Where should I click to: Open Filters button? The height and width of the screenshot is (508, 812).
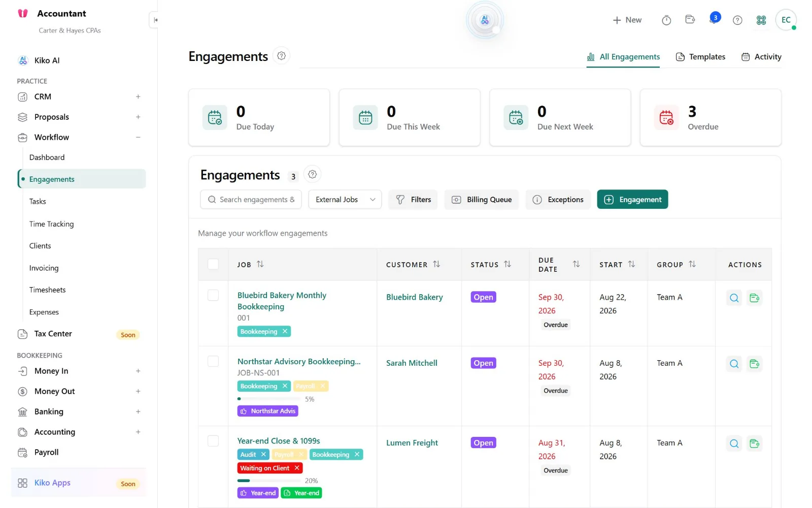click(x=414, y=200)
